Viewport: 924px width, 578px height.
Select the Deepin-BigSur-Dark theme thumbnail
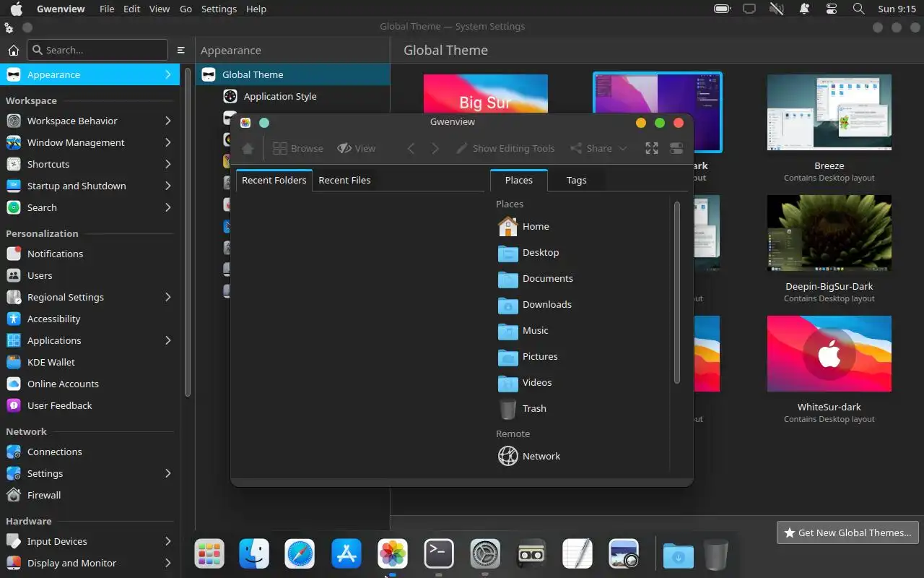[829, 233]
